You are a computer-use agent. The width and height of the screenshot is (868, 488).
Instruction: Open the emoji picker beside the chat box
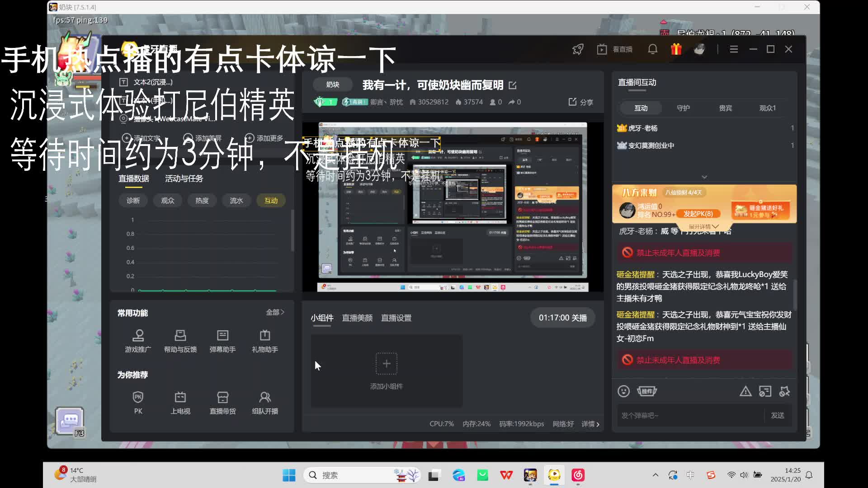point(624,391)
